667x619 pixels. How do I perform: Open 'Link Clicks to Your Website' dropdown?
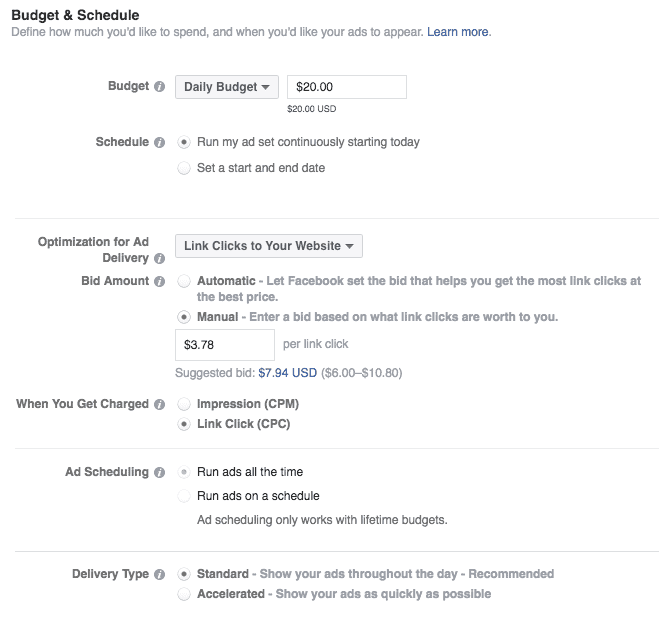(268, 246)
